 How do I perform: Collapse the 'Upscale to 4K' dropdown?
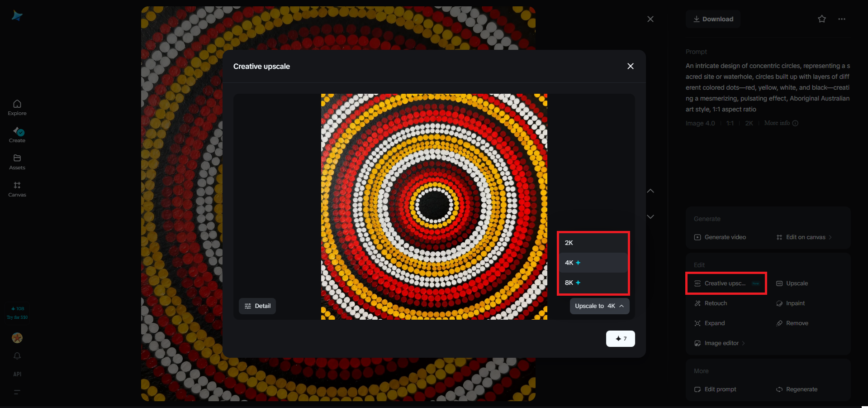pyautogui.click(x=599, y=306)
